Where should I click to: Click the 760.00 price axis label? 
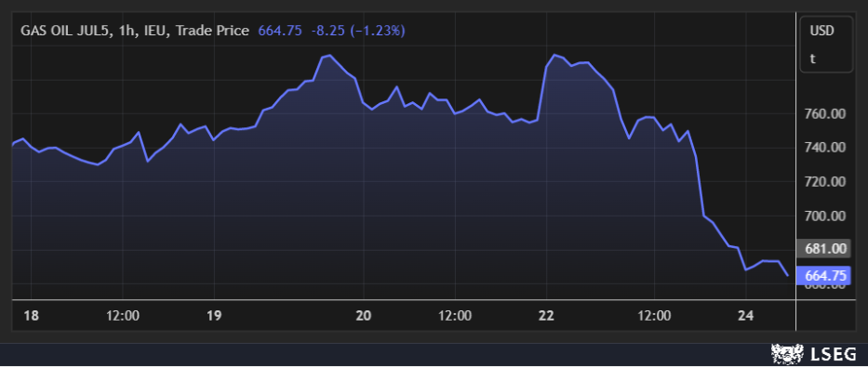(825, 114)
